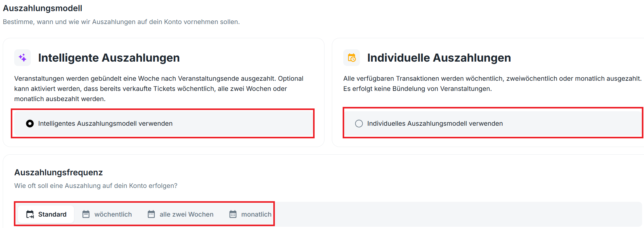Screen dimensions: 644x228
Task: Click the purple sparkle icon for Intelligente Auszahlungen
Action: (x=22, y=58)
